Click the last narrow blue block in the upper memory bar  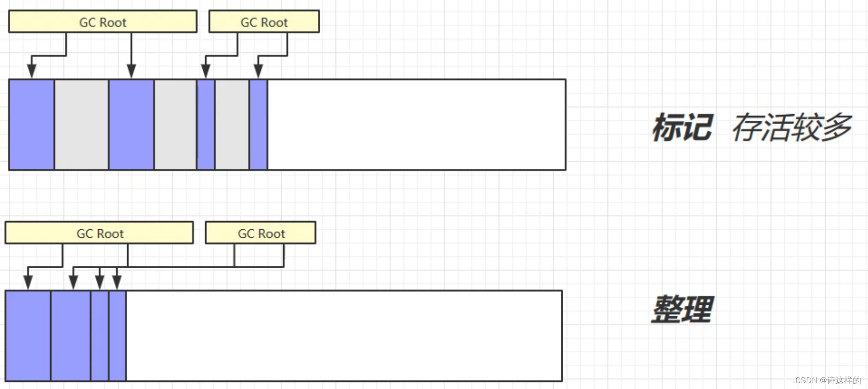[259, 125]
